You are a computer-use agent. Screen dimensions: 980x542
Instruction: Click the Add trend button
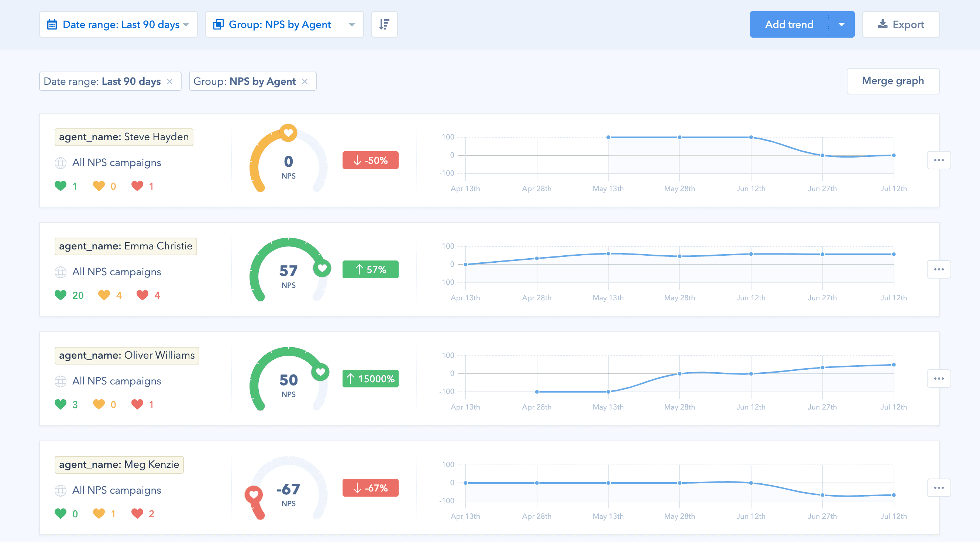790,24
